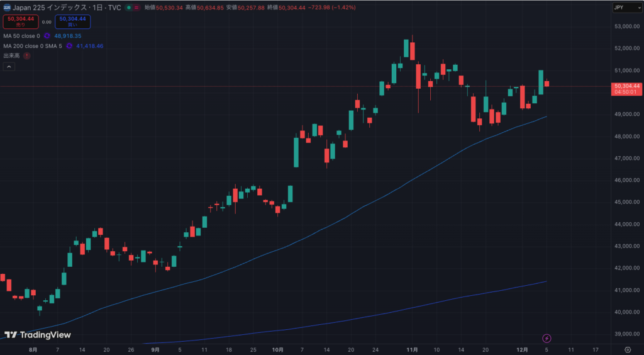Screen dimensions: 644x355
Task: Click the 52,000.00 price scale label
Action: pyautogui.click(x=626, y=48)
